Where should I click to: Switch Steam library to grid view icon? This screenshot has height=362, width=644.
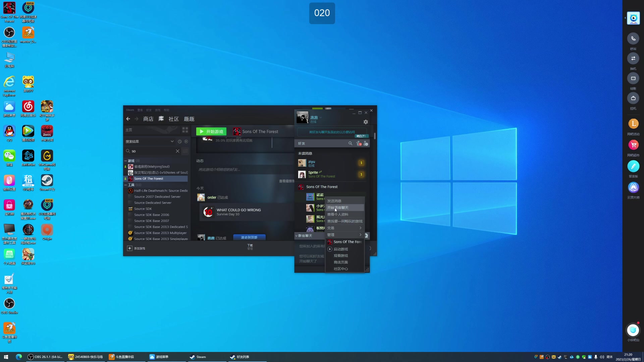pyautogui.click(x=185, y=130)
